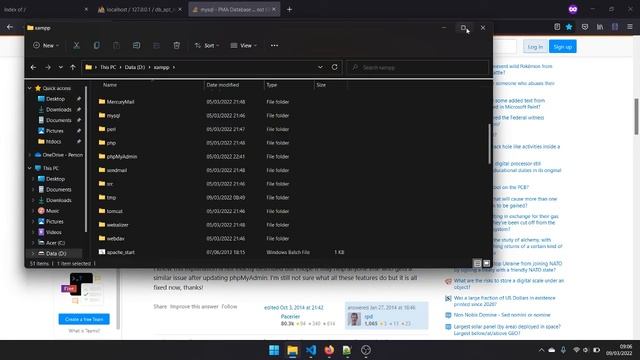
Task: Open a new Firefox tab
Action: (x=289, y=9)
